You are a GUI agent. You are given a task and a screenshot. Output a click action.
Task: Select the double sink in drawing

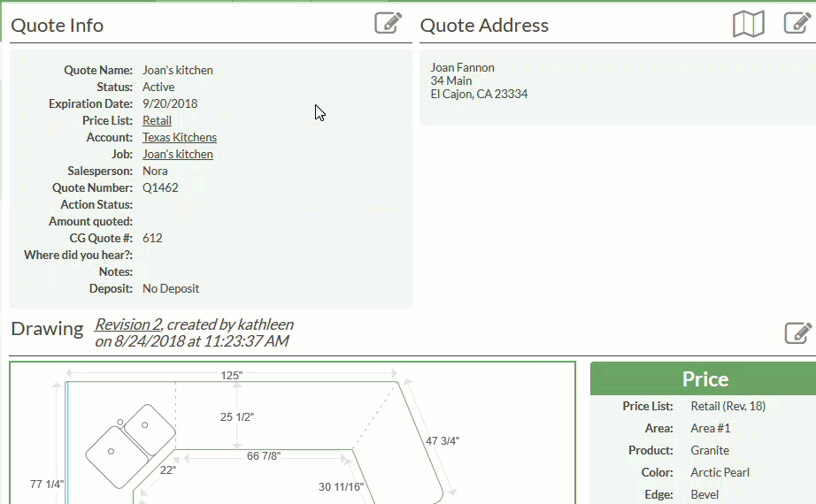[130, 447]
